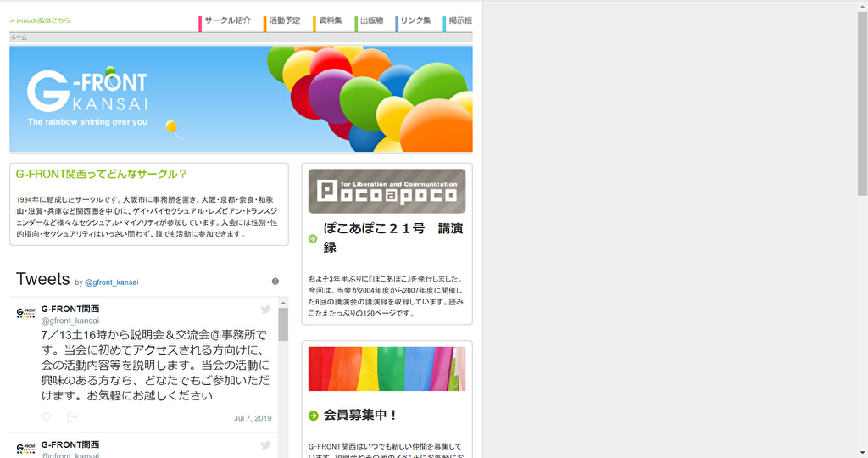The image size is (868, 458).
Task: Open the ぽこあぽこ２１号 講演録 link
Action: 393,237
